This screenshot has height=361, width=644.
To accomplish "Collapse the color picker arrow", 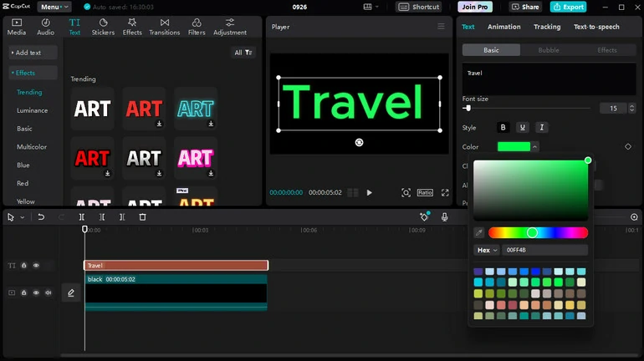I will click(534, 146).
